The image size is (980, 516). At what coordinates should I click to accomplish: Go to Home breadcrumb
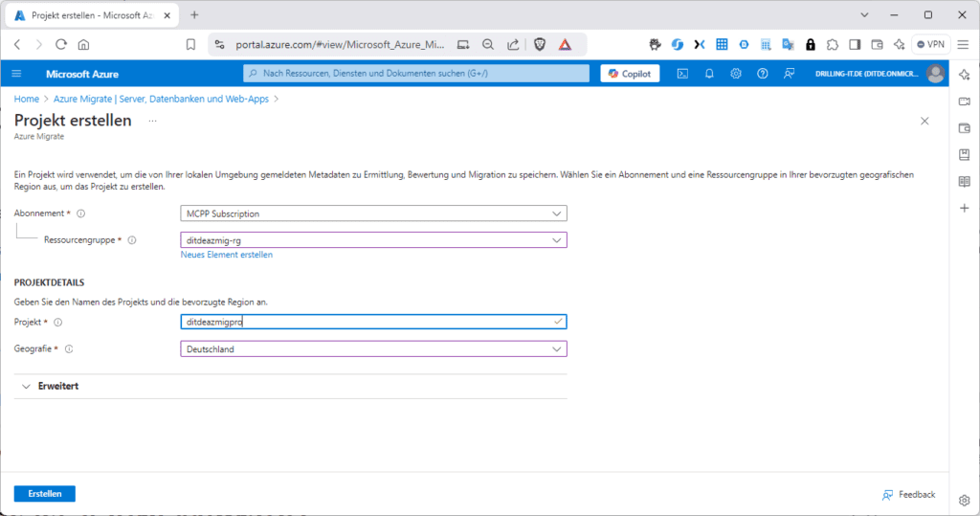pos(26,99)
